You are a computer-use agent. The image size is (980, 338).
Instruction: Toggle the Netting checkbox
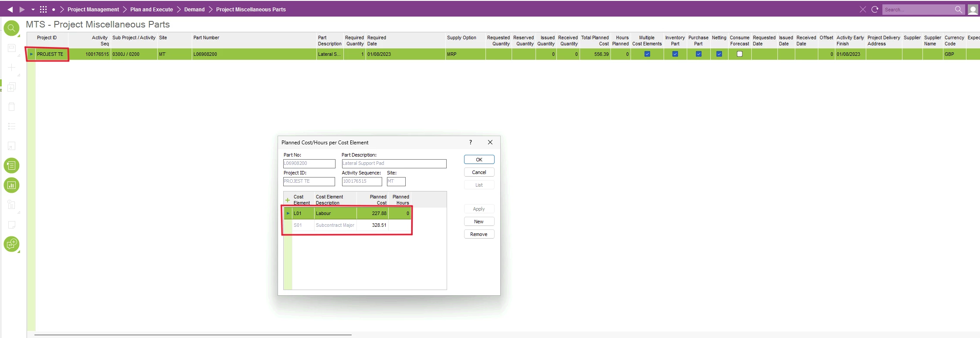coord(719,54)
